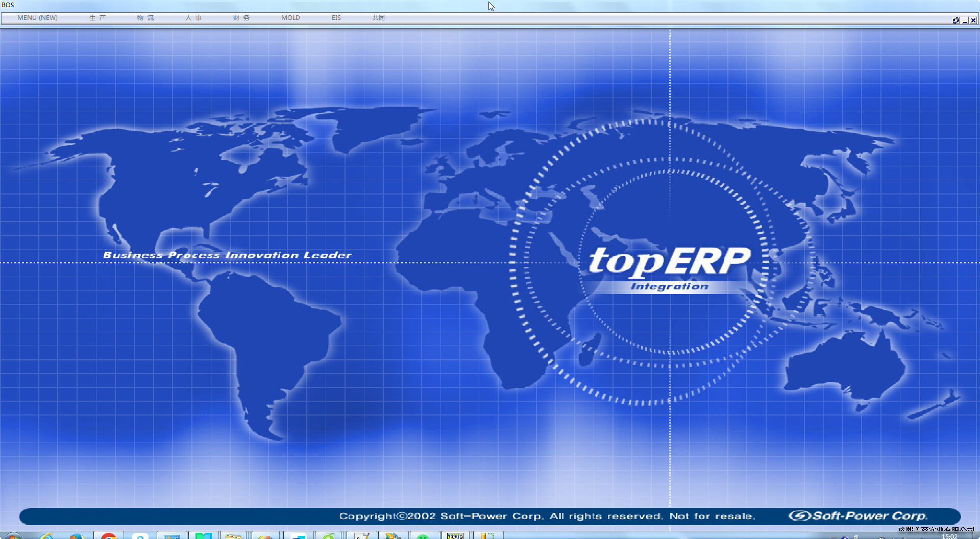Open the MENU (NEW) menu

(x=37, y=17)
